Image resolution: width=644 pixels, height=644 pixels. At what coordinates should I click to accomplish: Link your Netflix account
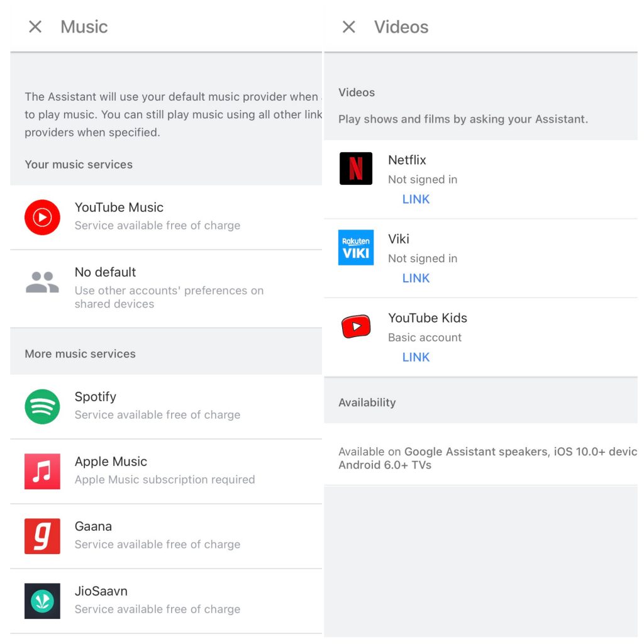click(416, 199)
